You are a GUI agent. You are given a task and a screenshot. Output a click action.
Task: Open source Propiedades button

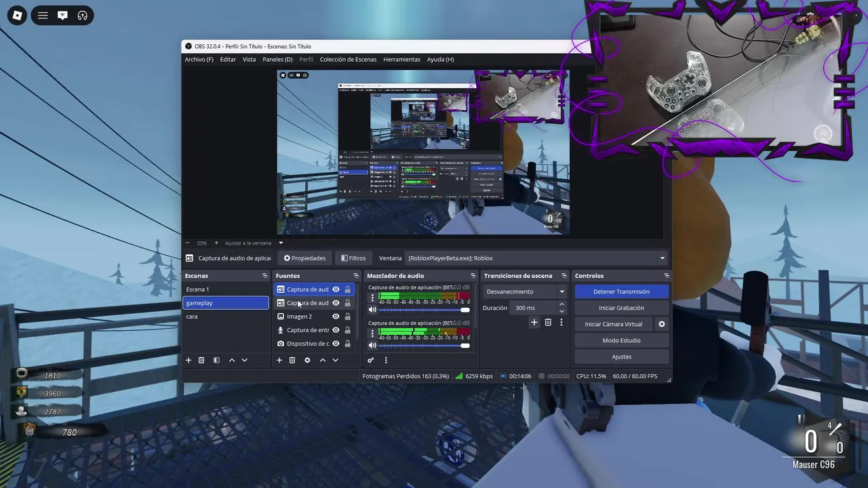304,258
